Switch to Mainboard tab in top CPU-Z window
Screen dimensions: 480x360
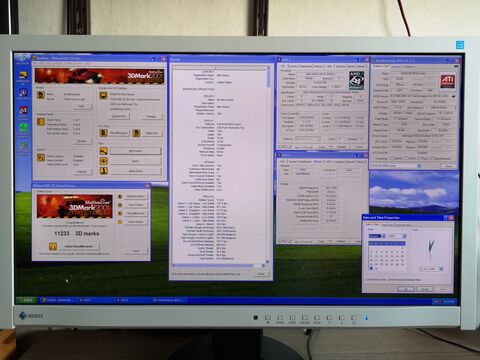pos(306,67)
